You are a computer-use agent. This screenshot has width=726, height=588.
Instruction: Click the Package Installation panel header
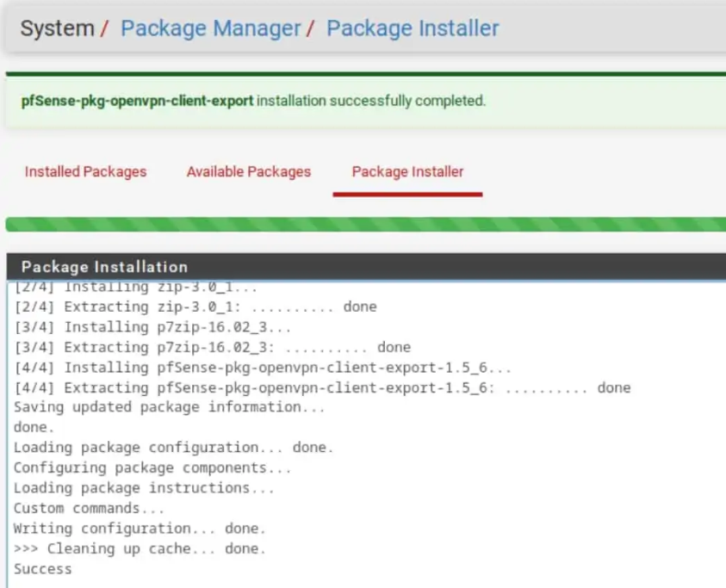(366, 267)
